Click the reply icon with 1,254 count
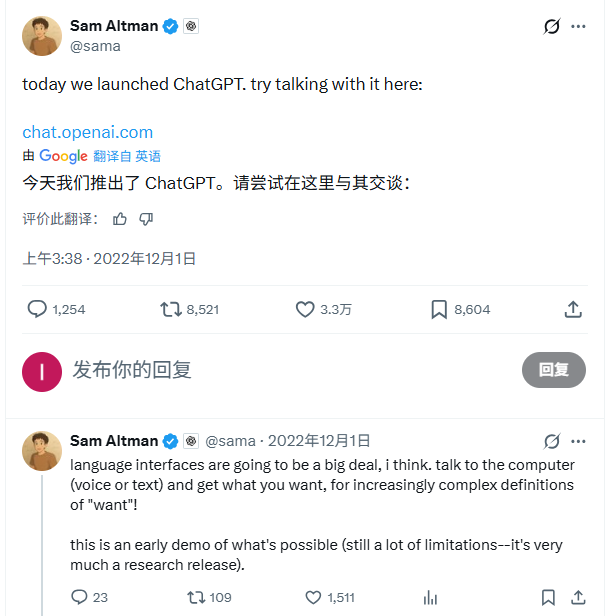This screenshot has height=616, width=609. click(x=38, y=309)
